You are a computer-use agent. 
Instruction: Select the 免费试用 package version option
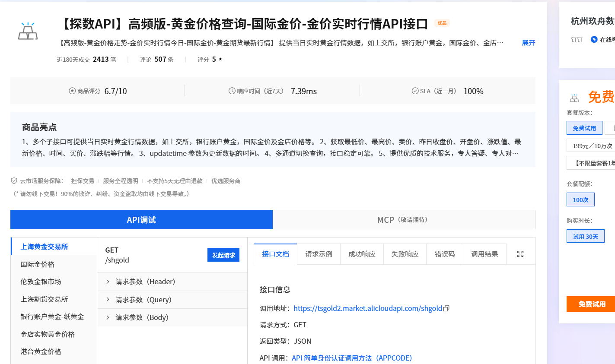pos(584,128)
